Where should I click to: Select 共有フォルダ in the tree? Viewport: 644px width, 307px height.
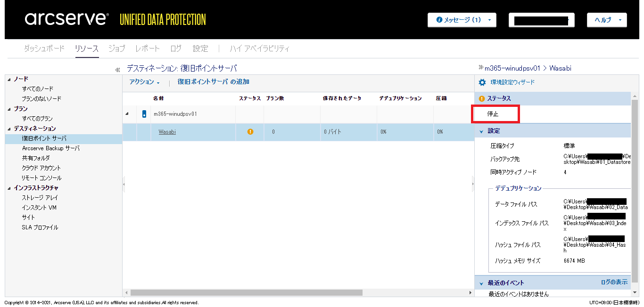point(35,158)
